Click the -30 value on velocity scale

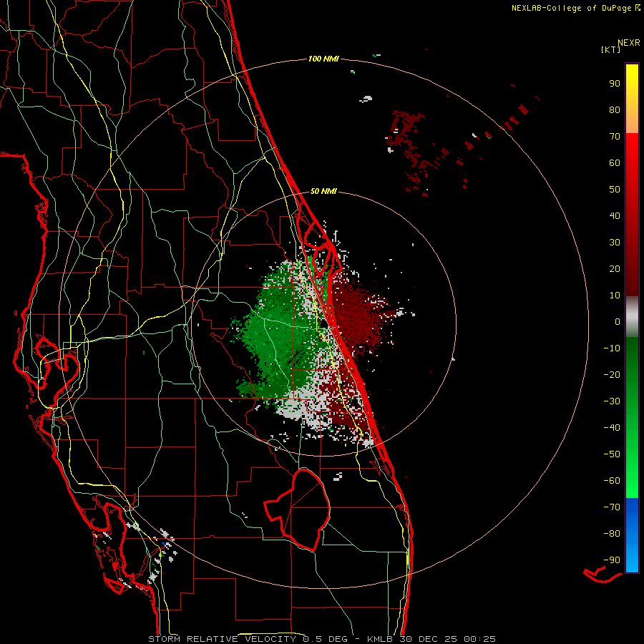[612, 401]
